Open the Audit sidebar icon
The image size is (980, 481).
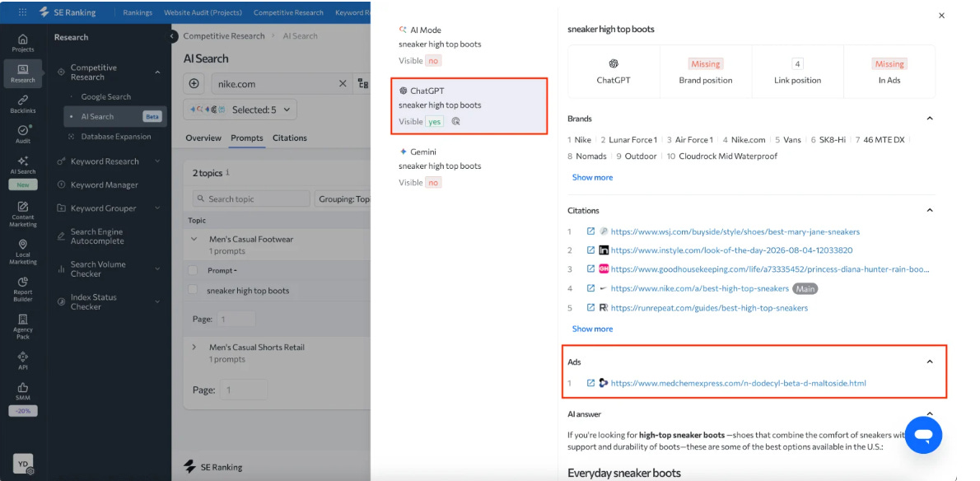(22, 134)
